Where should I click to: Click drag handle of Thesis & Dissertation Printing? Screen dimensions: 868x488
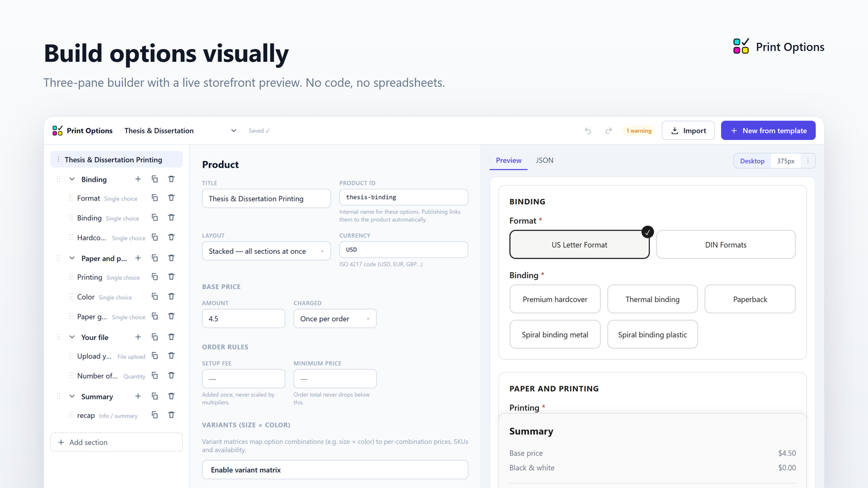point(59,159)
